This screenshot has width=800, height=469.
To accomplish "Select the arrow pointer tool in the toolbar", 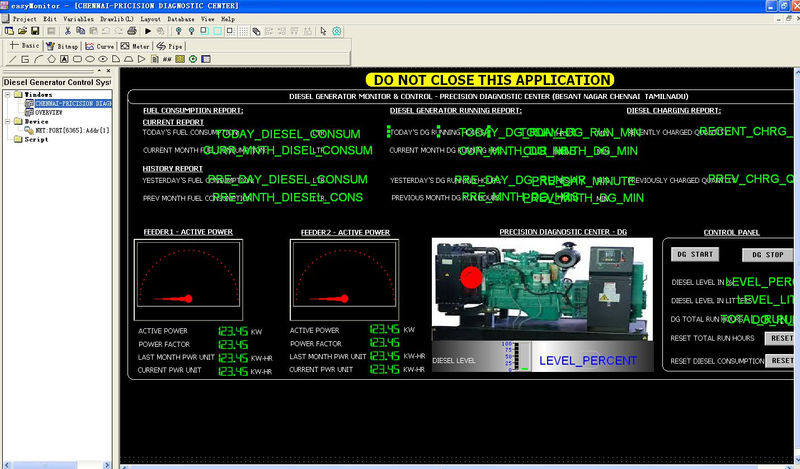I will (323, 31).
